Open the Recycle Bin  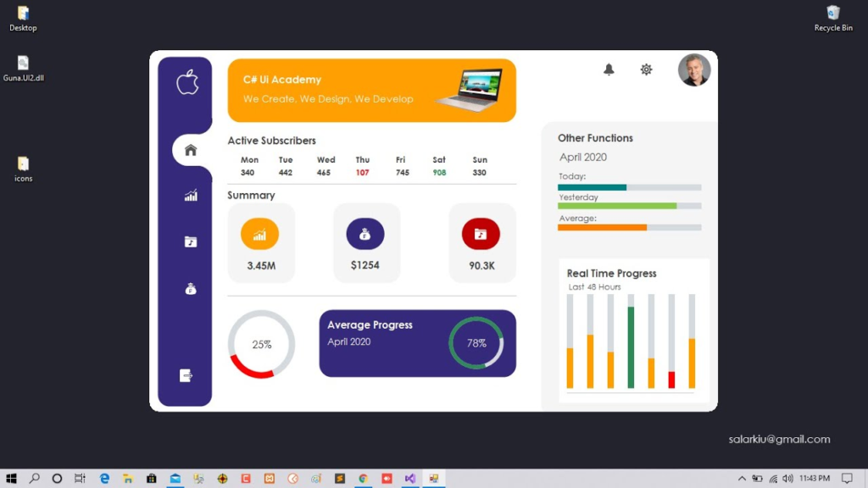coord(833,19)
